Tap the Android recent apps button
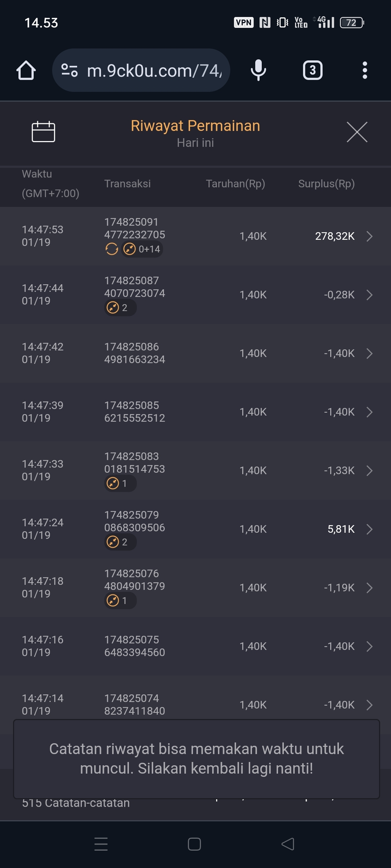The width and height of the screenshot is (391, 868). pyautogui.click(x=101, y=844)
